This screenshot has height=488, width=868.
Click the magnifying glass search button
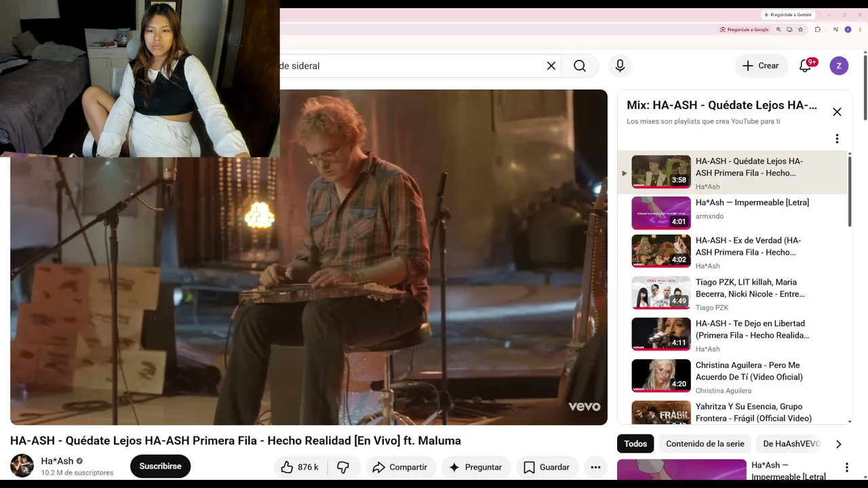point(580,66)
